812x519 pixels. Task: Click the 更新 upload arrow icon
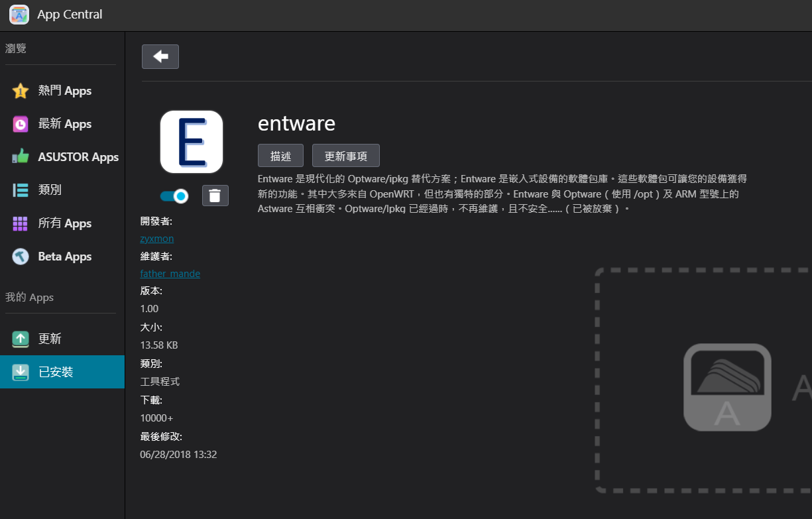click(x=21, y=339)
